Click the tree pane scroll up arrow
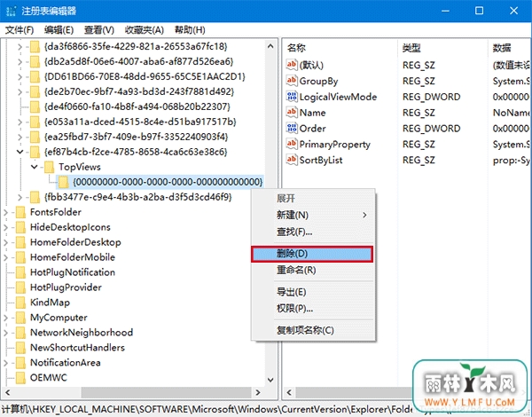Screen dimensions: 532x417 tap(270, 46)
